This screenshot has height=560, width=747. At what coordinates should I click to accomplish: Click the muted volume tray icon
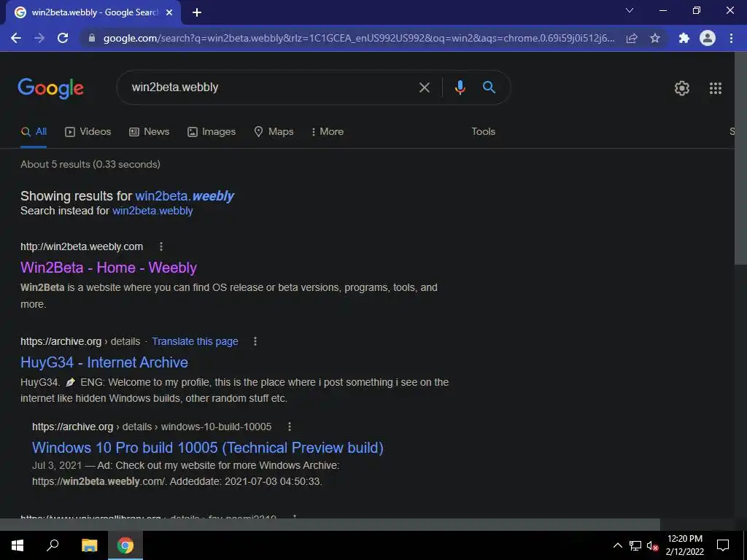click(x=652, y=545)
